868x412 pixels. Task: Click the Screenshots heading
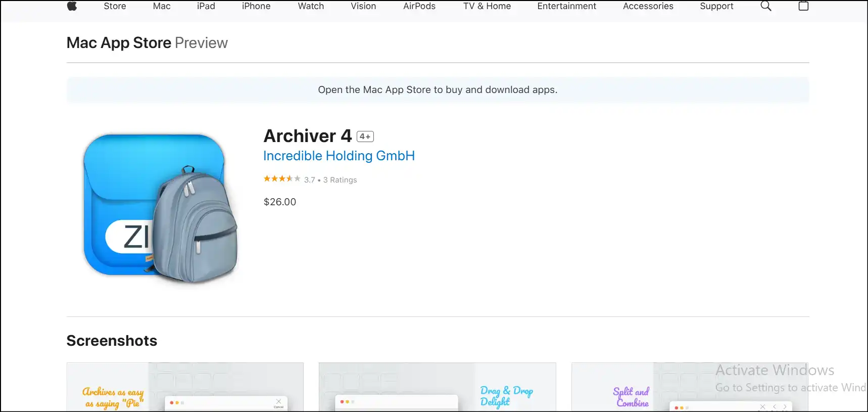[x=112, y=341]
